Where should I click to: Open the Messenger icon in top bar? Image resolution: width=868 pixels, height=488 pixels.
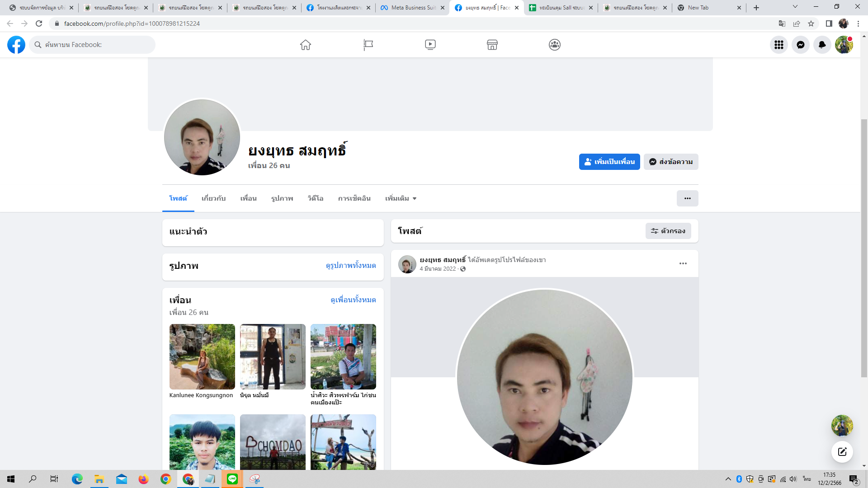(800, 45)
